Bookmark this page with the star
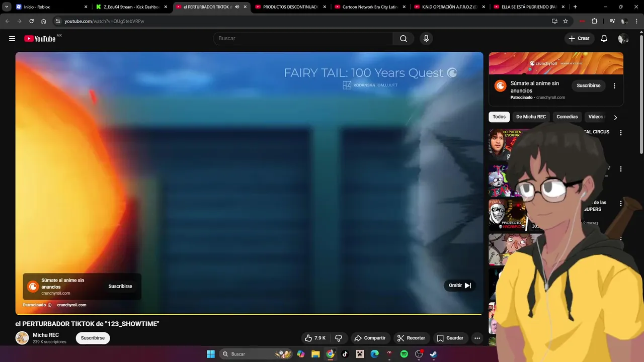 click(x=566, y=21)
